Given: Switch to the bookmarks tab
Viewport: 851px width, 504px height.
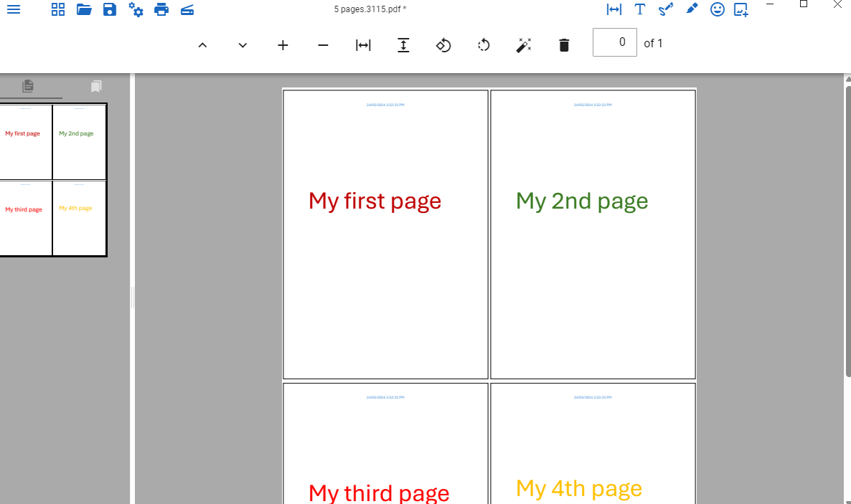Looking at the screenshot, I should [x=96, y=86].
